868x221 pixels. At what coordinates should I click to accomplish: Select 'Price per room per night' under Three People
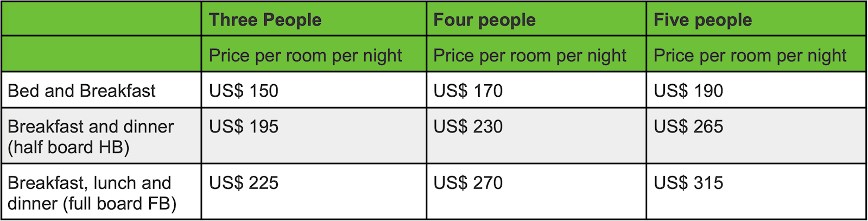(x=305, y=55)
